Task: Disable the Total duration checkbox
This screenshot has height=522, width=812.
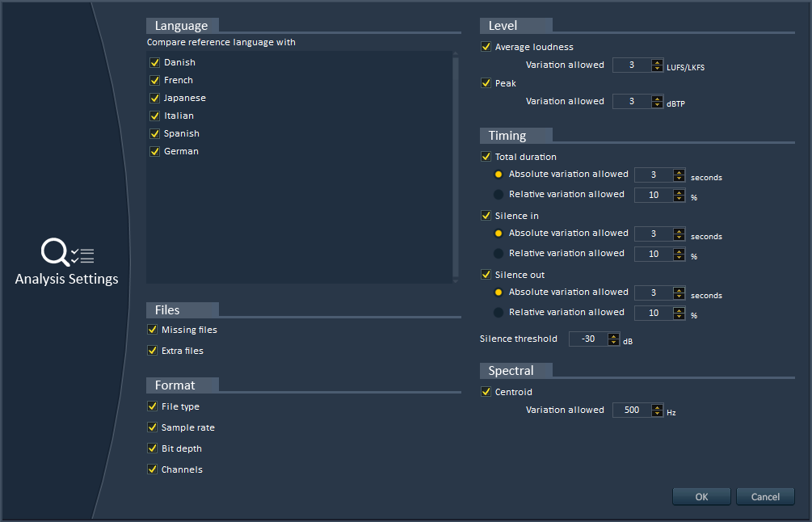Action: (486, 157)
